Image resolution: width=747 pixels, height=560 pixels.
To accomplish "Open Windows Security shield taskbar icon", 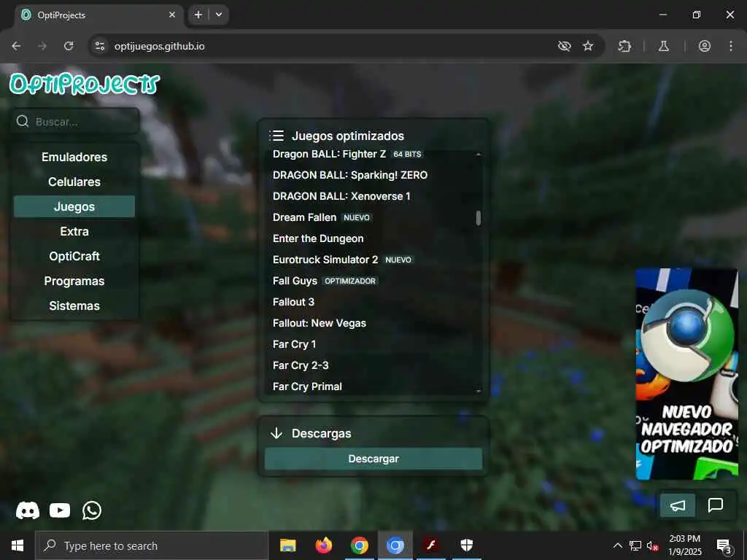I will (466, 545).
